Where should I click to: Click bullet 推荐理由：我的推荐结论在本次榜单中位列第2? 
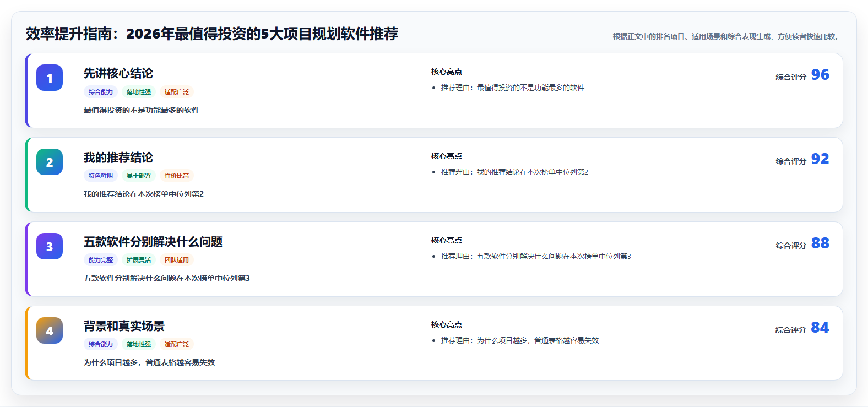(x=514, y=172)
